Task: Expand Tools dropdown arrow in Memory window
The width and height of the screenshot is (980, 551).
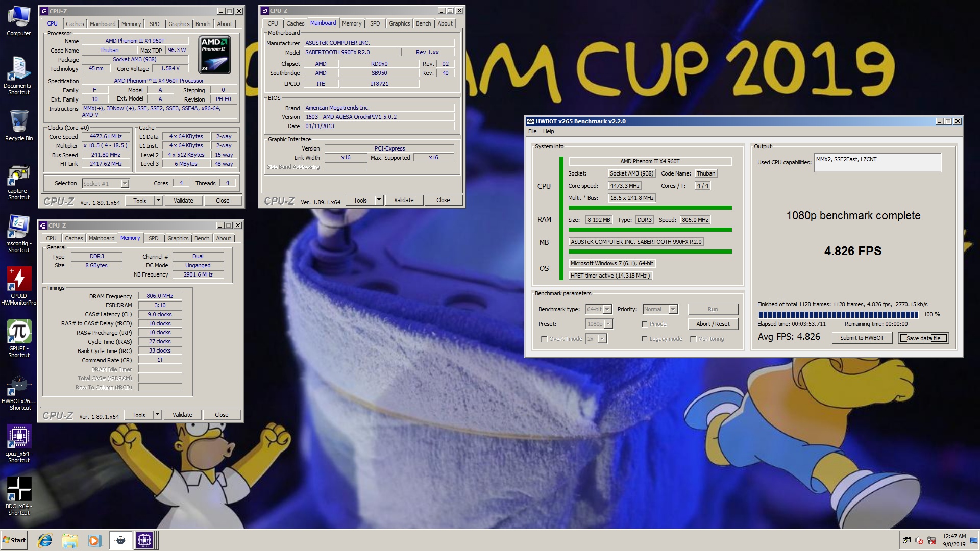Action: pyautogui.click(x=157, y=415)
